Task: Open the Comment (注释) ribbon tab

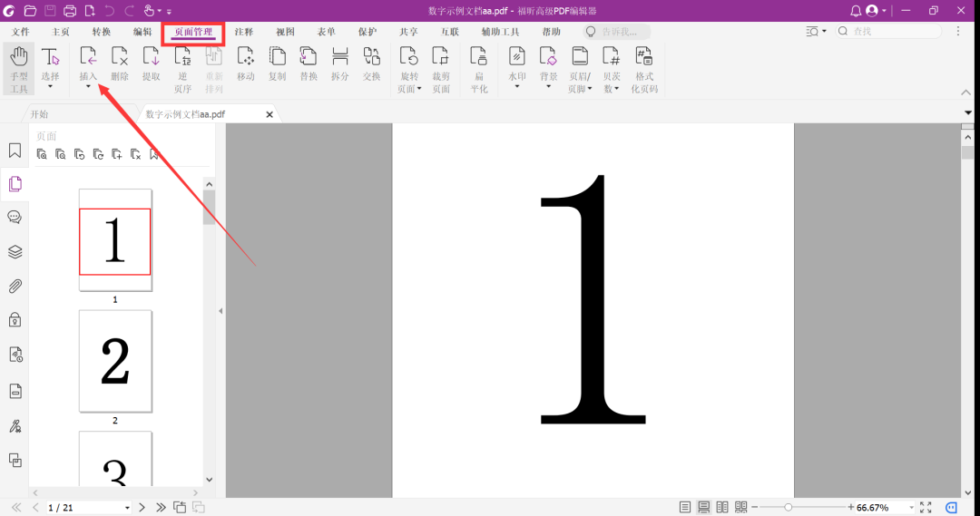Action: (x=244, y=32)
